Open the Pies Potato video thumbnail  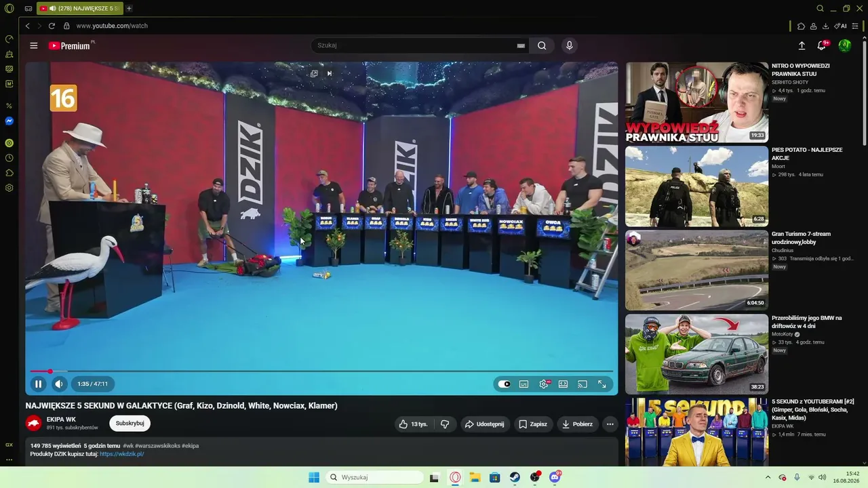696,186
